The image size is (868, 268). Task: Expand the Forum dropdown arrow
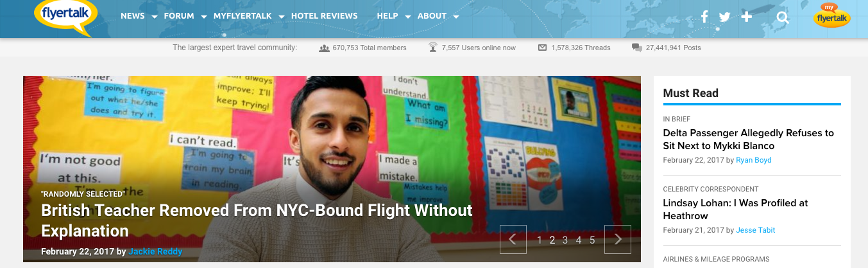(204, 17)
